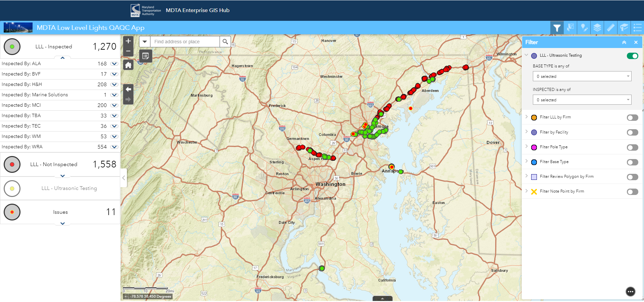The height and width of the screenshot is (302, 644).
Task: Click the search magnifier button
Action: coord(225,42)
